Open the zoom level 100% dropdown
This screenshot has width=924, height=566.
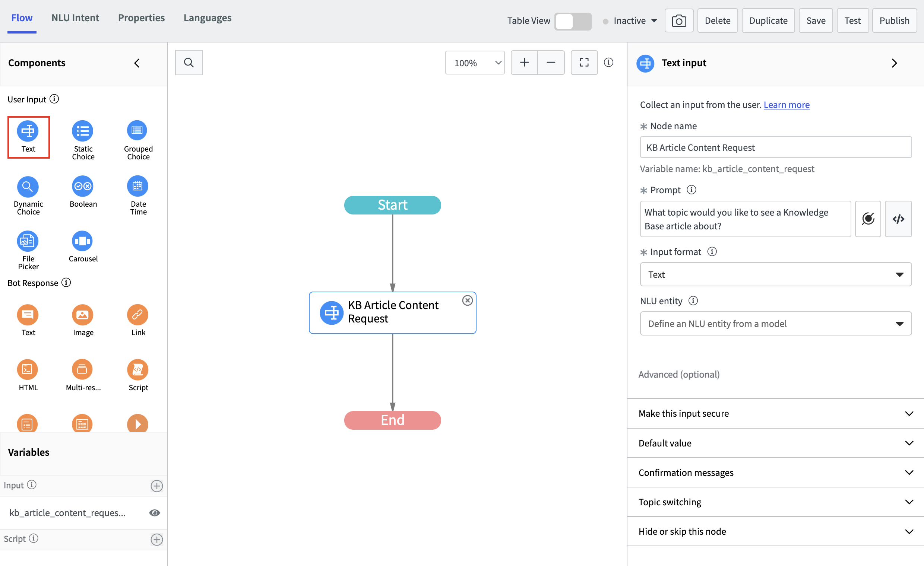(475, 63)
